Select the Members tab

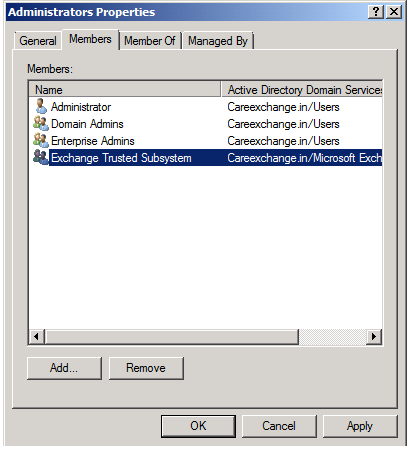(90, 39)
